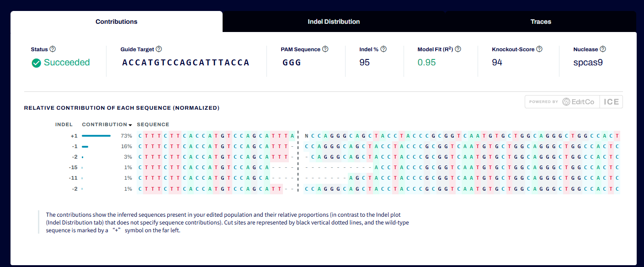Select the Contributions tab
Viewport: 644px width, 267px height.
[117, 21]
